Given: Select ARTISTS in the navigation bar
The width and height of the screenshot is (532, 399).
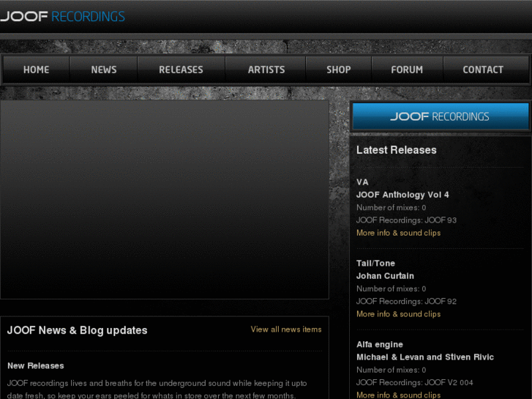Looking at the screenshot, I should pyautogui.click(x=266, y=70).
